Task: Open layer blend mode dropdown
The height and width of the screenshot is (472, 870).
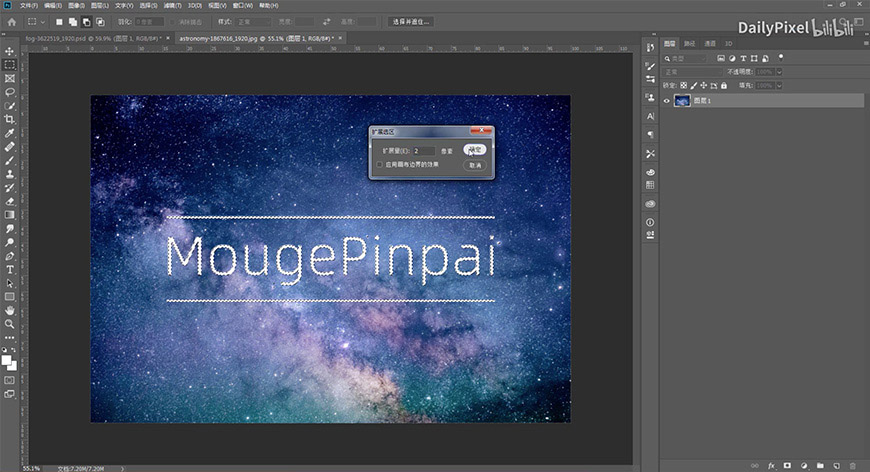Action: [x=692, y=72]
